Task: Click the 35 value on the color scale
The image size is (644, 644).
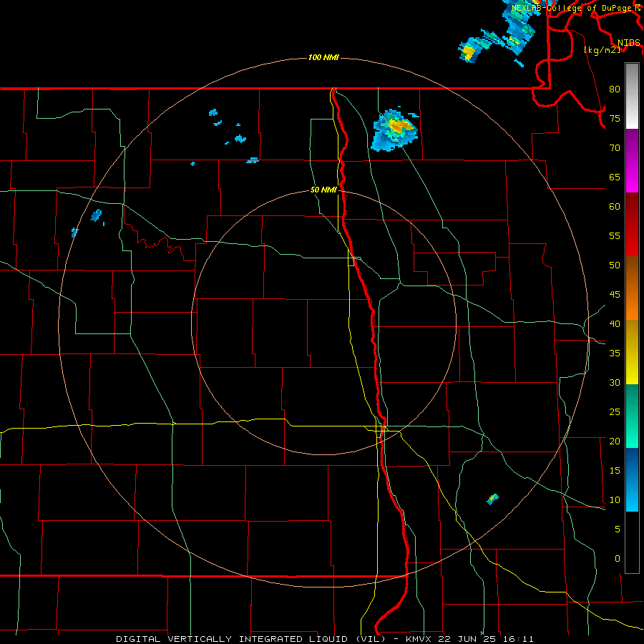Action: pyautogui.click(x=615, y=353)
